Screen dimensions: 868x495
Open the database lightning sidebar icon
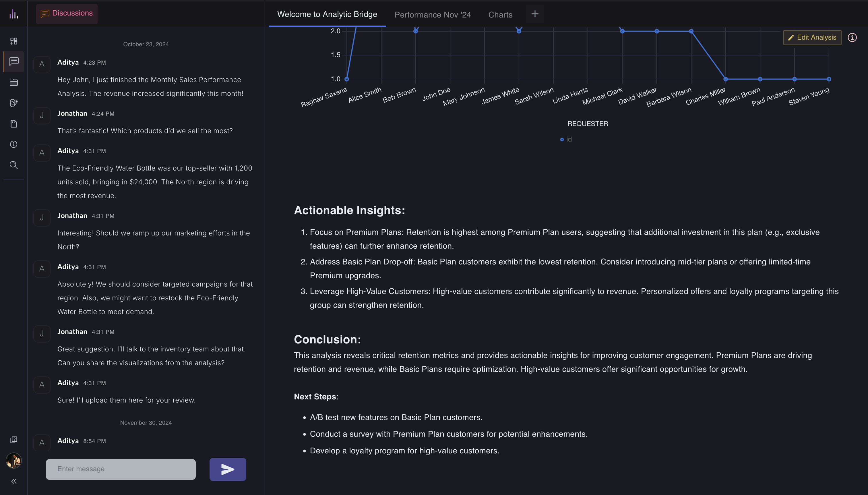(13, 103)
